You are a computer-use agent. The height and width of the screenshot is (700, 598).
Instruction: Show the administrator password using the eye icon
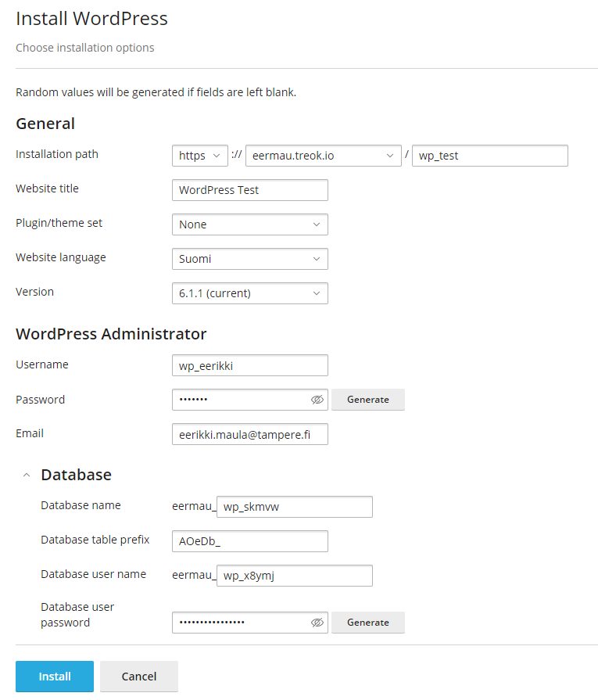point(317,400)
